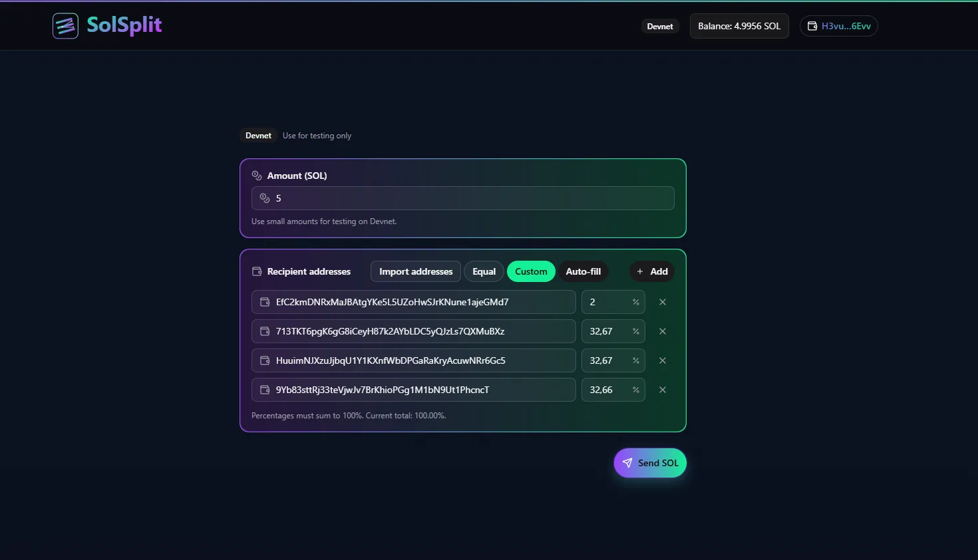
Task: Click the plus icon in the Add button
Action: 640,271
